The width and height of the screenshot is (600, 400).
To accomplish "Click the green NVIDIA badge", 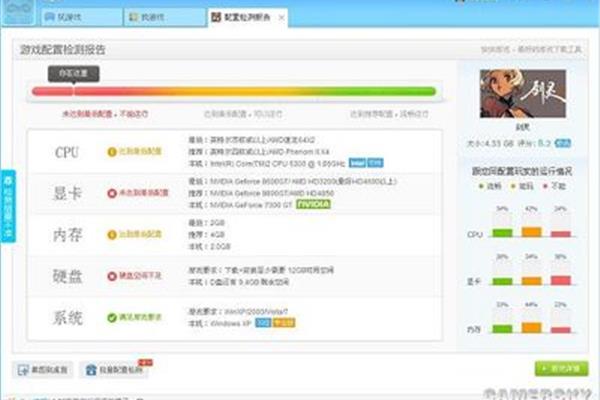I will point(313,204).
